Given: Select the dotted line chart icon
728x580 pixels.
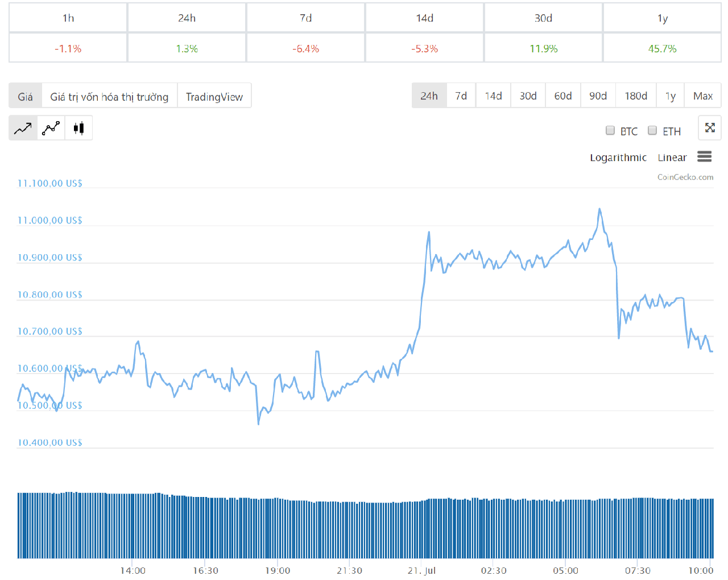Looking at the screenshot, I should [x=51, y=129].
